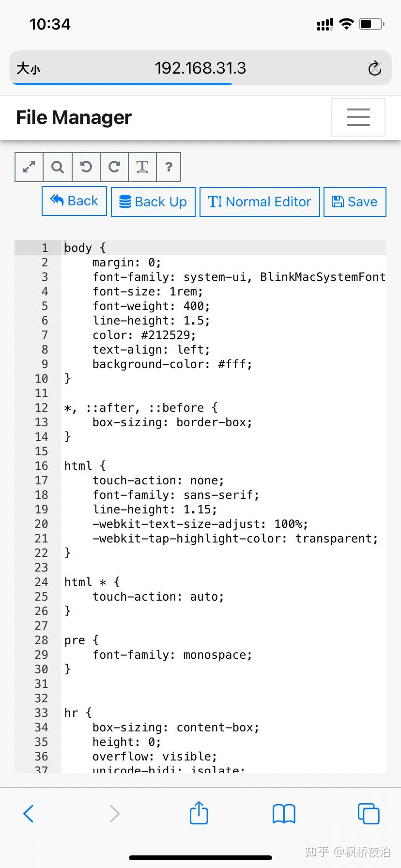This screenshot has height=868, width=401.
Task: Show open Safari tabs
Action: click(x=368, y=813)
